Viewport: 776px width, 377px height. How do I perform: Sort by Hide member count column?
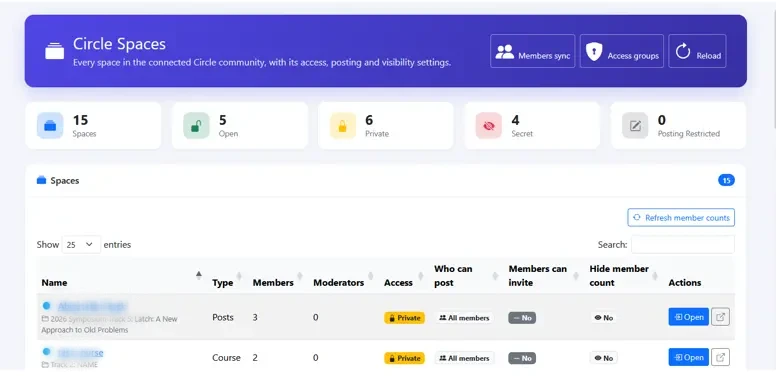pyautogui.click(x=624, y=276)
